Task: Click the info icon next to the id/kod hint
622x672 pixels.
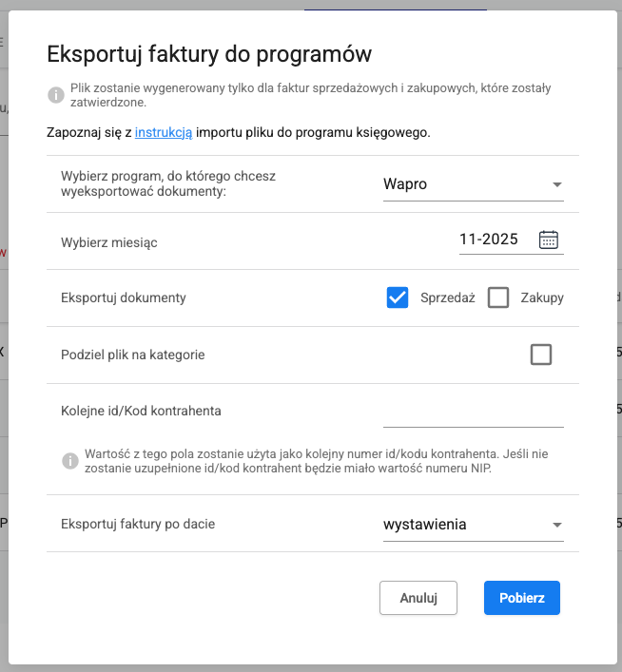Action: 69,460
